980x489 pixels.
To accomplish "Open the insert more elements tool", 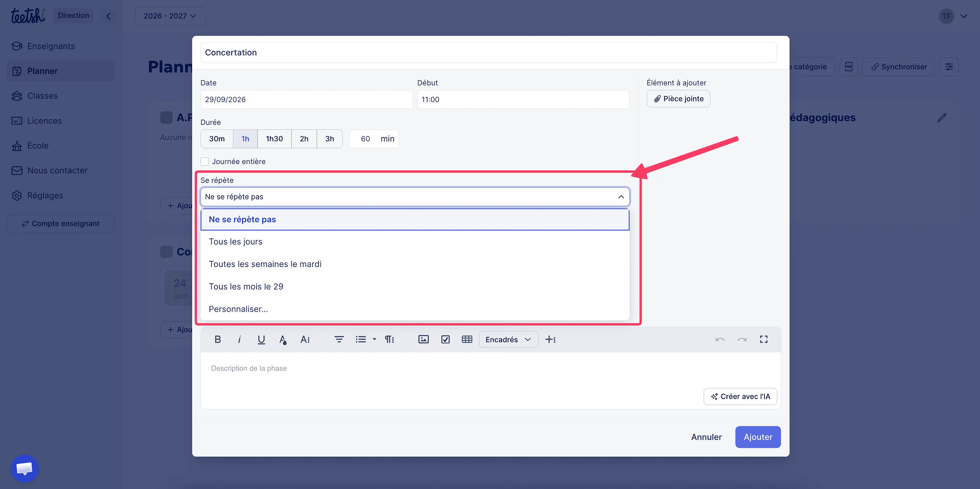I will point(550,339).
